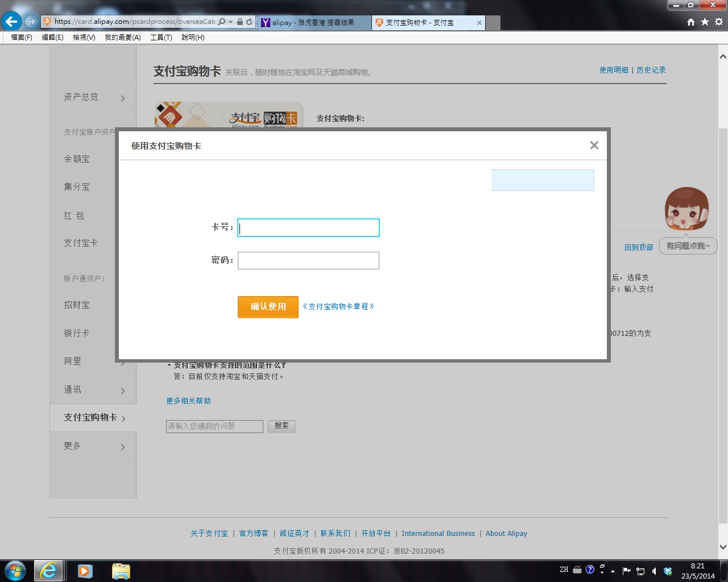Select 招财宝 in the sidebar
The width and height of the screenshot is (728, 582).
coord(77,305)
